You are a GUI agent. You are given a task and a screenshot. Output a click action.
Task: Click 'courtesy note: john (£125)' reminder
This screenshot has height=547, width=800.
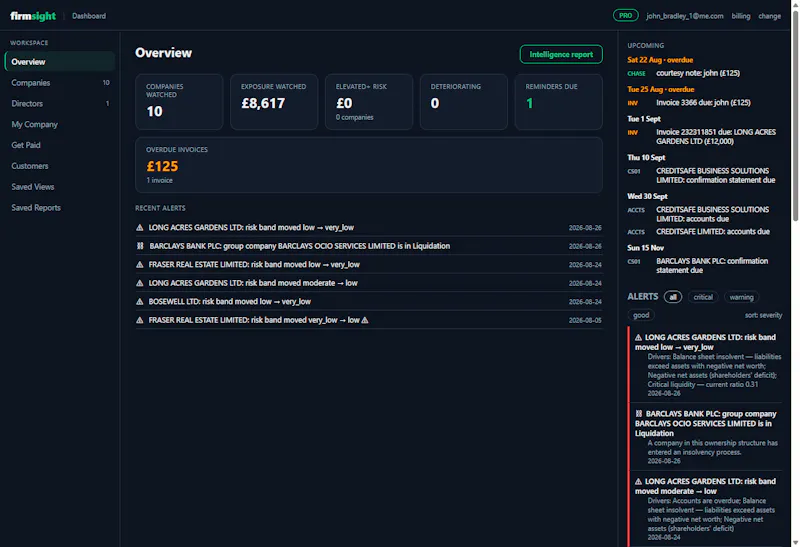[697, 73]
